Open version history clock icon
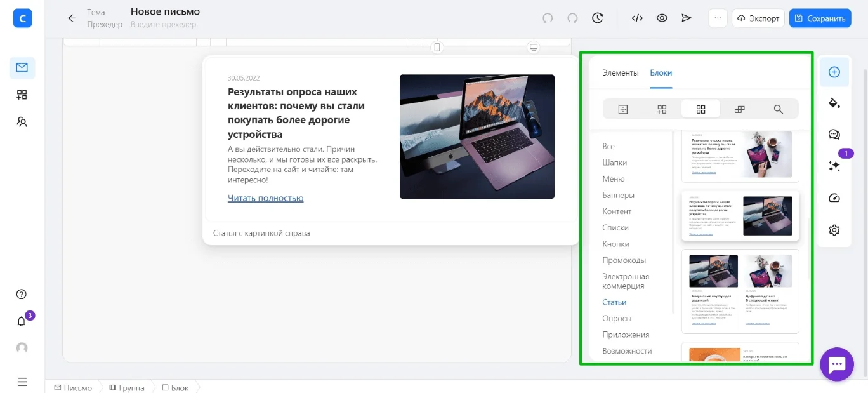Viewport: 868px width, 393px height. (597, 18)
